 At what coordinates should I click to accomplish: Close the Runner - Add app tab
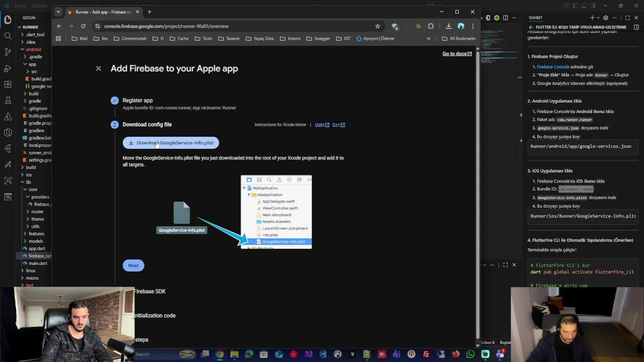tap(137, 12)
